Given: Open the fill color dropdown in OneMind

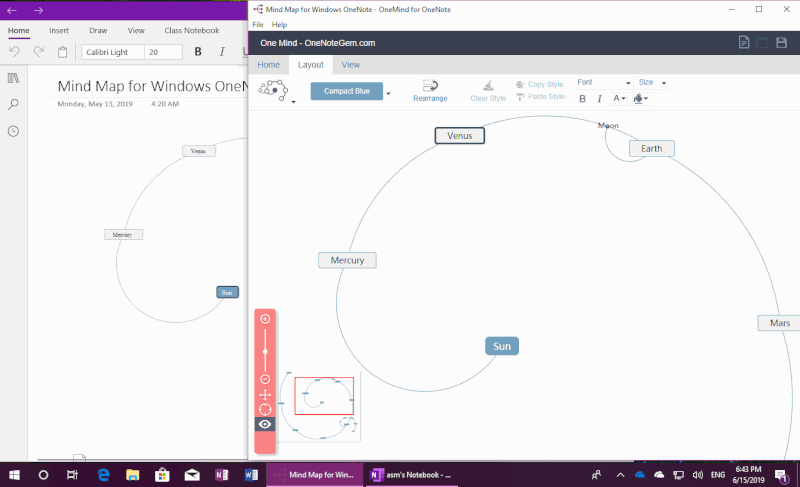Looking at the screenshot, I should point(641,98).
